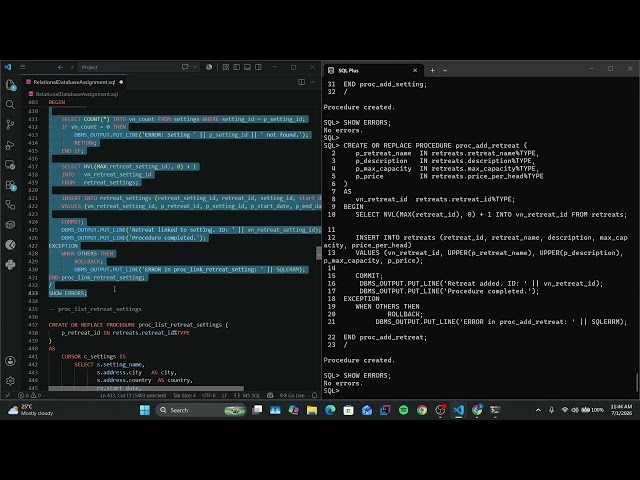Split the editor to the right
The height and width of the screenshot is (480, 640).
point(301,82)
